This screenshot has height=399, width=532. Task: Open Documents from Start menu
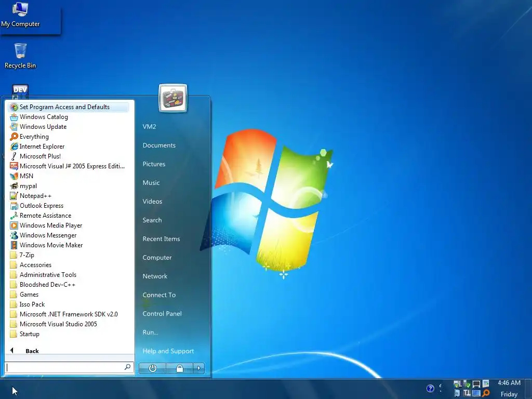click(159, 145)
